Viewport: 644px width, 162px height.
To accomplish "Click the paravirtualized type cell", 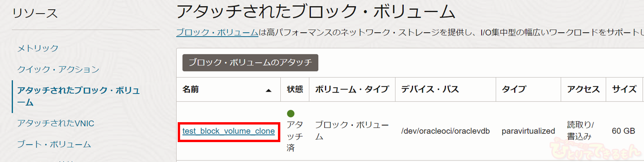I will (528, 131).
